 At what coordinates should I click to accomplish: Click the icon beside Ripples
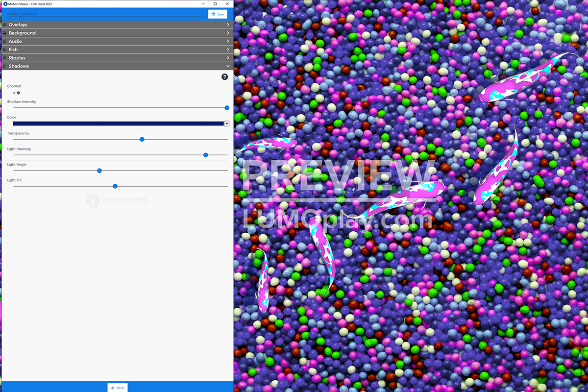coord(4,58)
